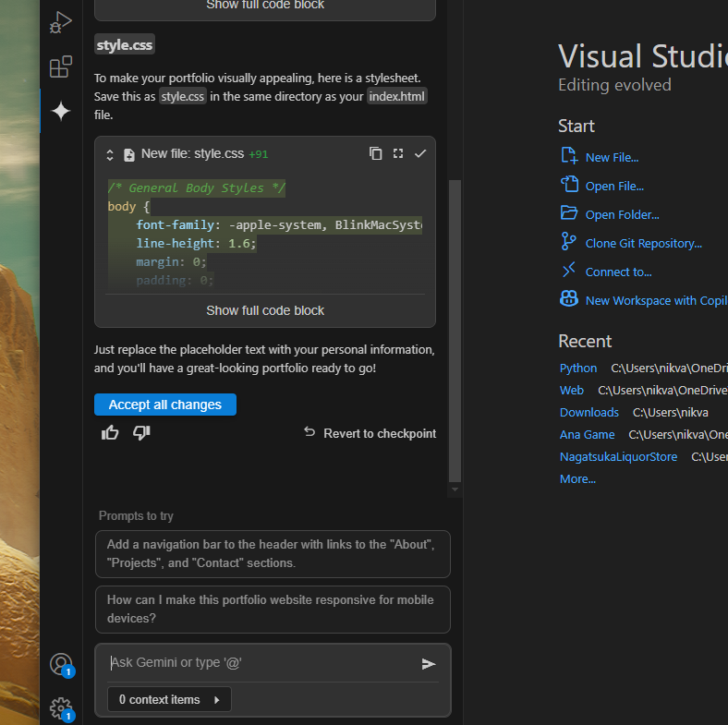Select the Gemini Code Assist sparkle icon
Viewport: 728px width, 725px height.
[x=61, y=112]
